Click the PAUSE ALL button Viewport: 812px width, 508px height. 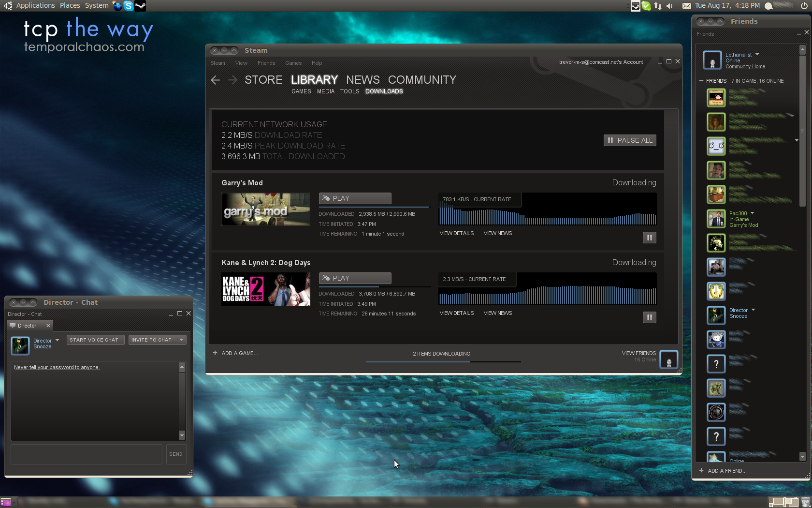pos(629,140)
